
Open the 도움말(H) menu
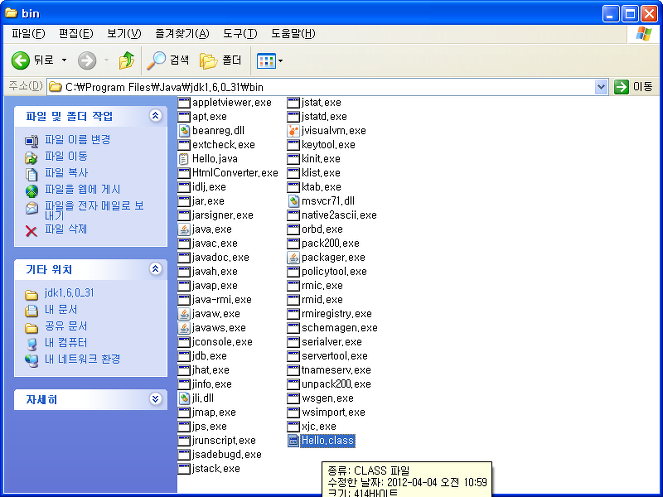point(293,33)
